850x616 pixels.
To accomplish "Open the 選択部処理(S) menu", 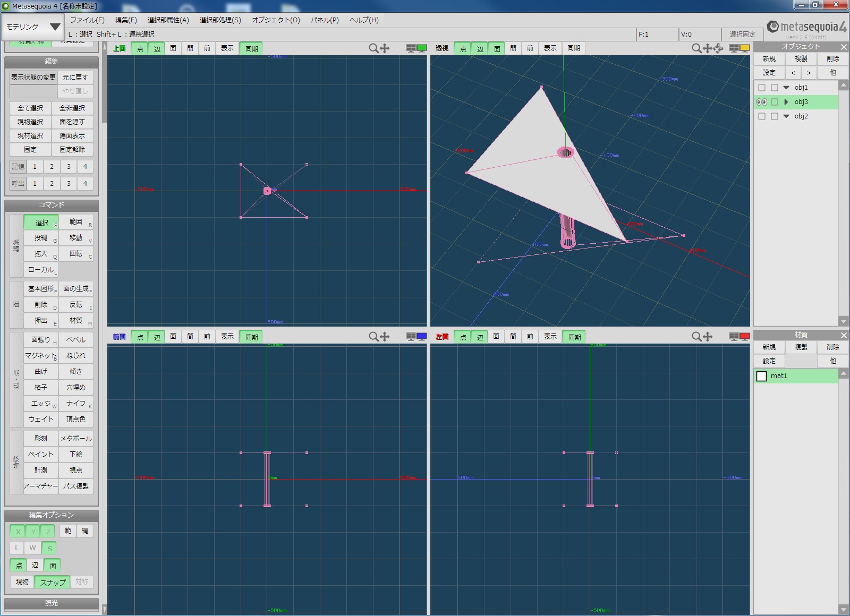I will pyautogui.click(x=220, y=20).
